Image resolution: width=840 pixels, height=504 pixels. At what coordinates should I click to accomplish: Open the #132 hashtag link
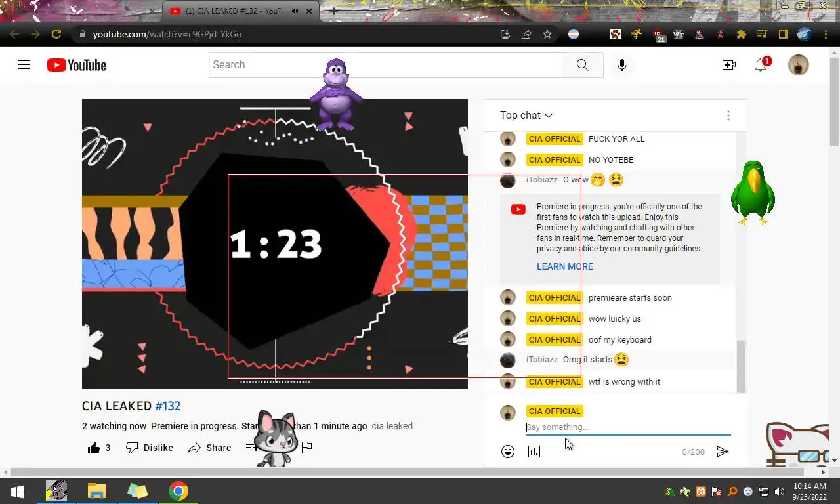(168, 406)
